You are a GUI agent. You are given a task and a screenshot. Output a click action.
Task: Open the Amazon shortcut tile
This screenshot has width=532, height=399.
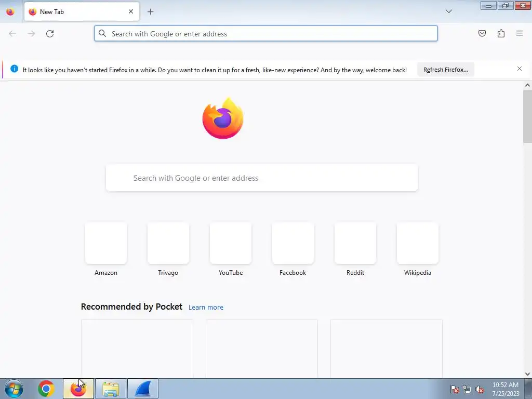pyautogui.click(x=106, y=250)
